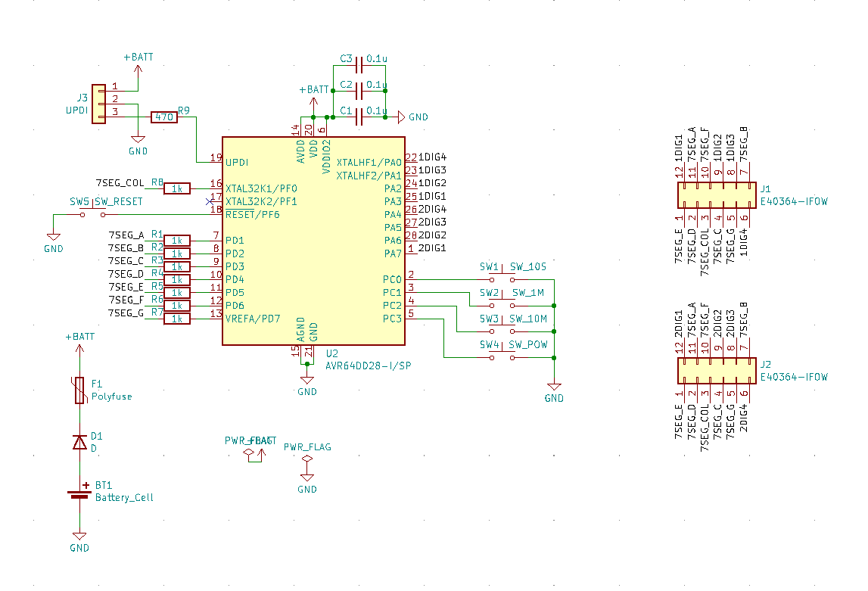Select the J3 UPDI connector symbol
Image resolution: width=868 pixels, height=591 pixels.
(x=98, y=104)
